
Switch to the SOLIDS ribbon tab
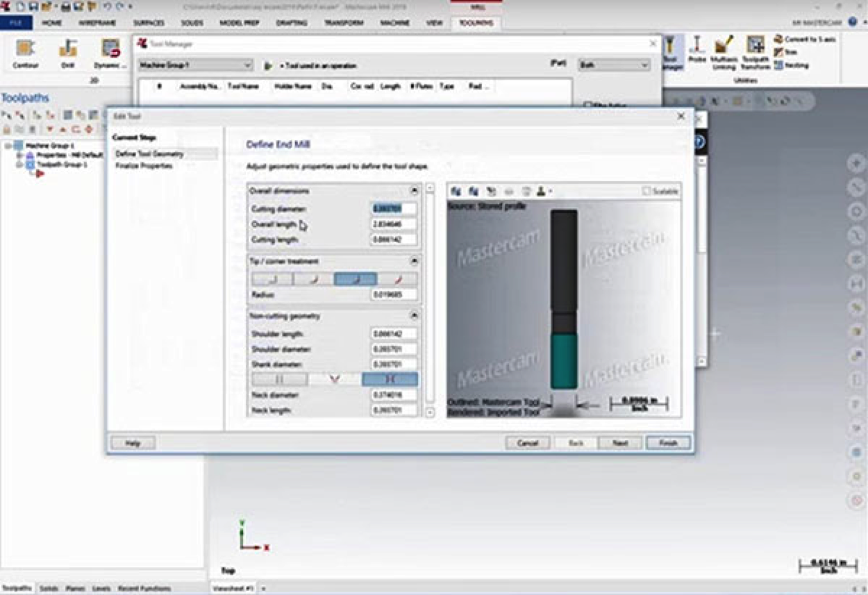pyautogui.click(x=192, y=23)
